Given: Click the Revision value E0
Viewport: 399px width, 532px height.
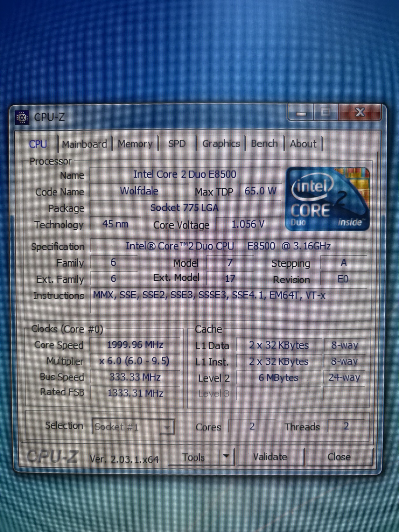Looking at the screenshot, I should pyautogui.click(x=343, y=279).
